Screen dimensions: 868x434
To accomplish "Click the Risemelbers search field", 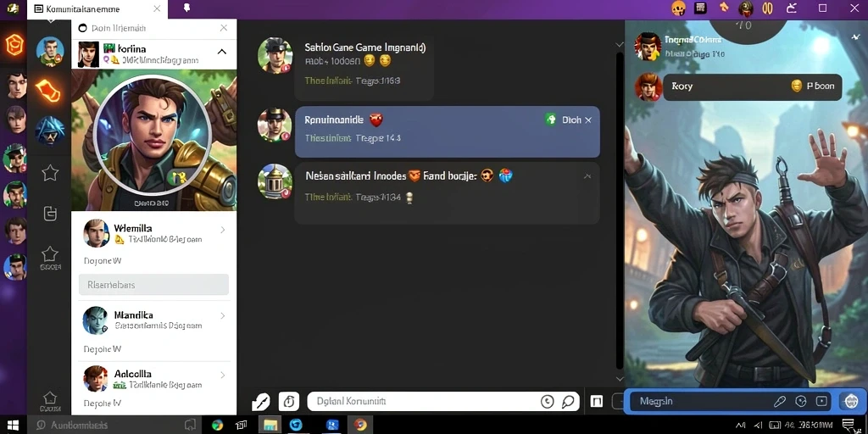I will click(x=154, y=285).
